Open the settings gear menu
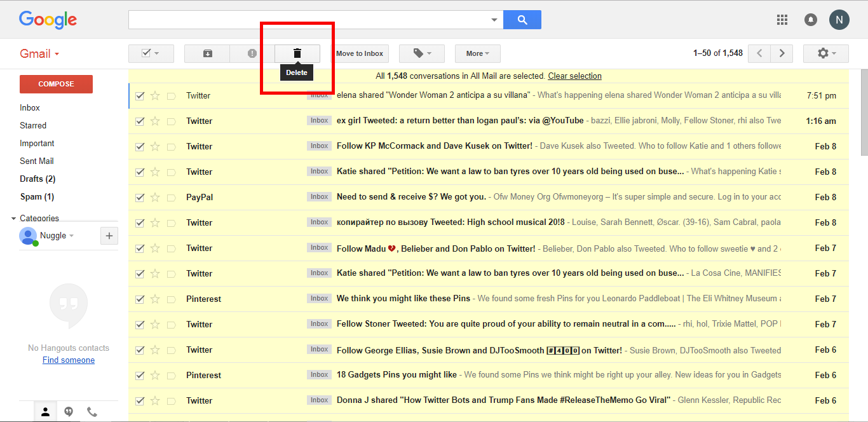This screenshot has height=422, width=868. coord(825,53)
